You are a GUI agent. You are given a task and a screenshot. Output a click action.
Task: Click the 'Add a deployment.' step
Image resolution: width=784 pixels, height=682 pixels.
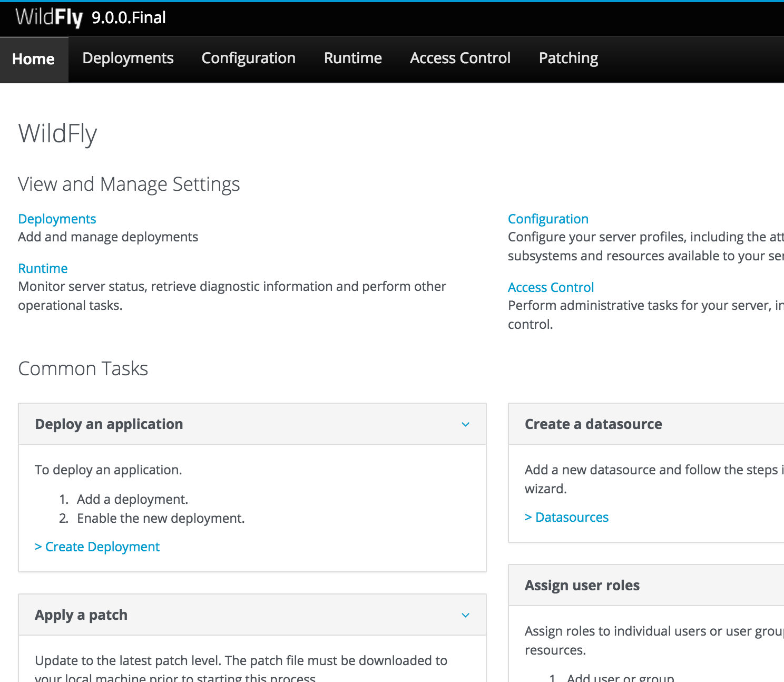click(132, 499)
